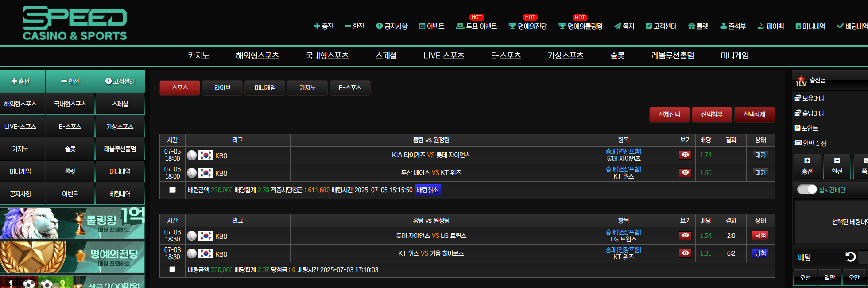Click sidebar 슬롯 button
Image resolution: width=868 pixels, height=288 pixels.
(70, 149)
